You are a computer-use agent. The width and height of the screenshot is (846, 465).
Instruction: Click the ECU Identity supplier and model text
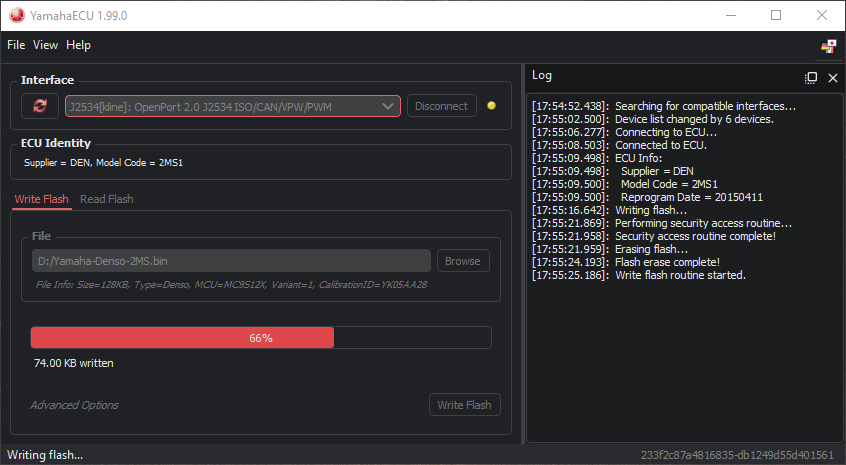pos(104,162)
